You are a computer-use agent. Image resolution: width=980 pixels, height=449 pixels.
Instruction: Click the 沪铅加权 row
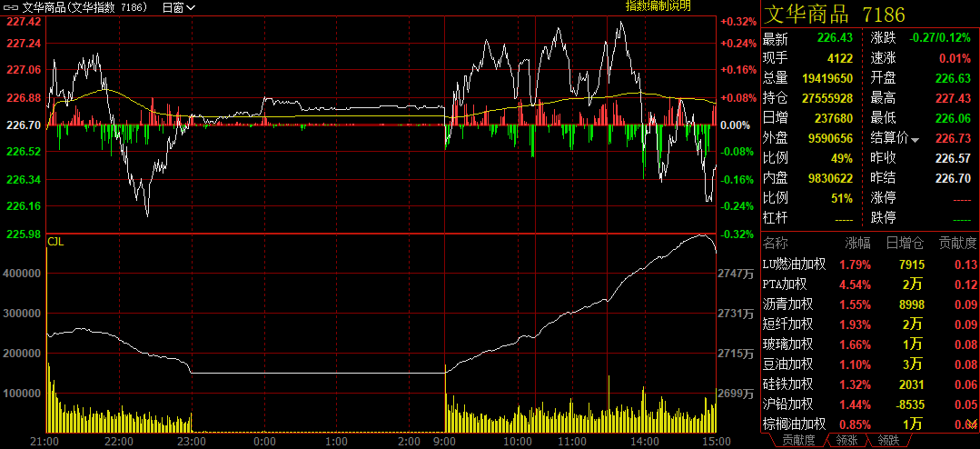point(788,404)
